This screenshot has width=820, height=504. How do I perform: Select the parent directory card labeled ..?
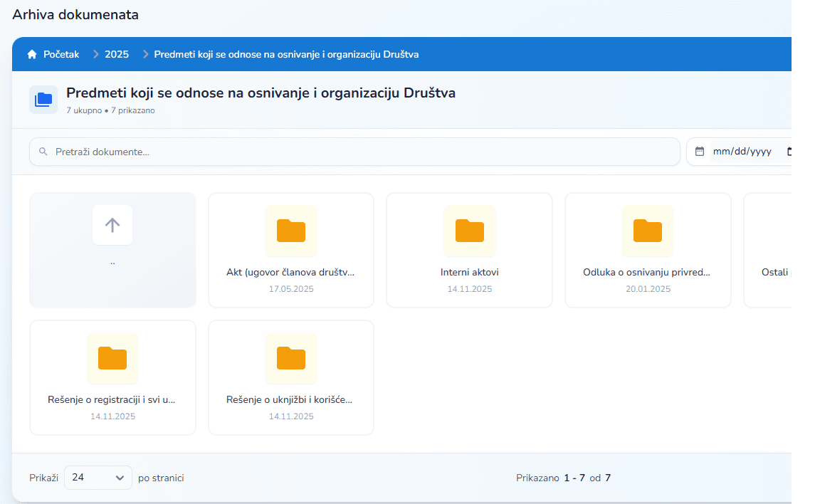[x=112, y=249]
